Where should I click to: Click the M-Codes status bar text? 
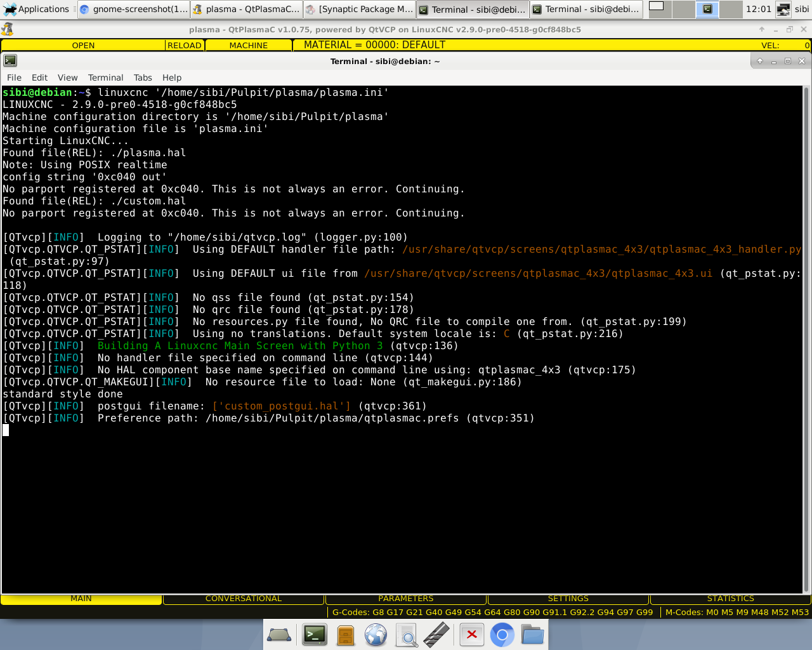tap(737, 613)
